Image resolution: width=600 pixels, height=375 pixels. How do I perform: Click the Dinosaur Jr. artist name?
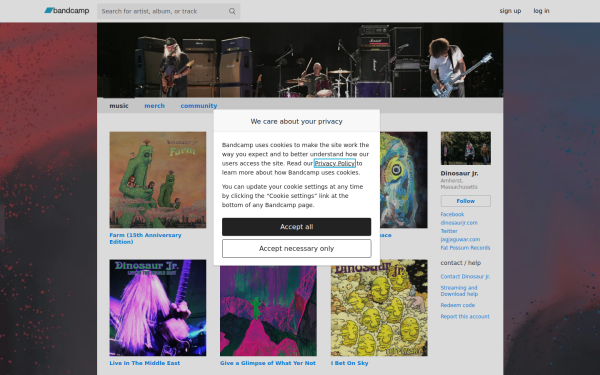459,173
